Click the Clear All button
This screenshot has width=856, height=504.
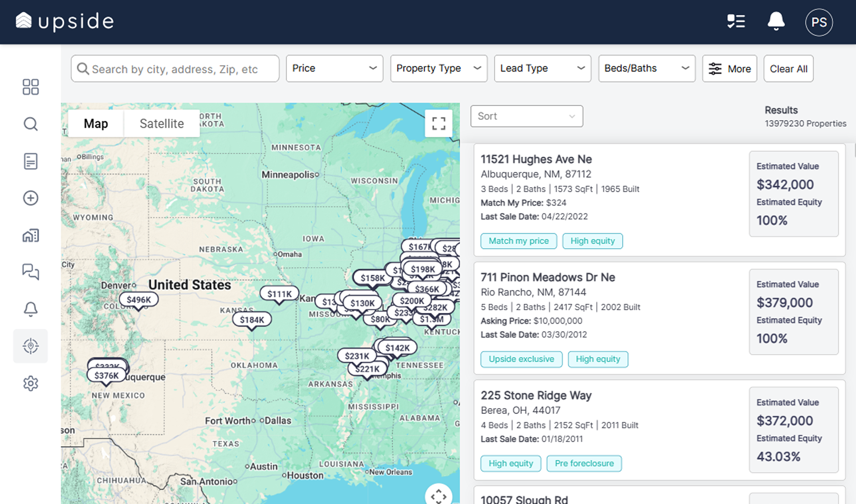(788, 69)
